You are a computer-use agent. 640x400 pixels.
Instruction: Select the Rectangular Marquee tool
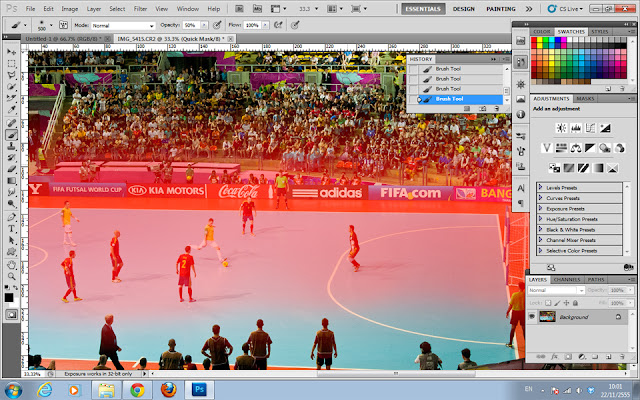click(x=11, y=64)
